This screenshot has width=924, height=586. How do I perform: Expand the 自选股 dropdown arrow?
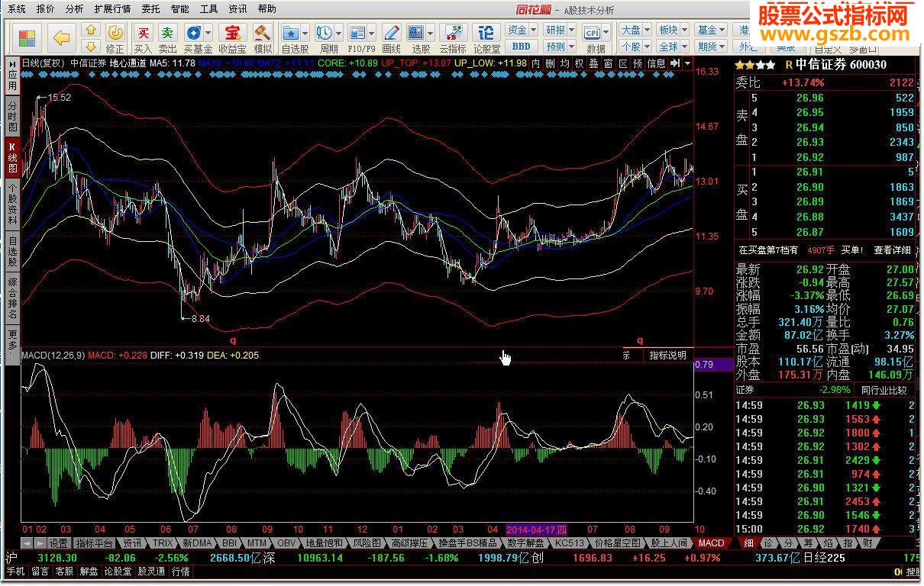305,33
